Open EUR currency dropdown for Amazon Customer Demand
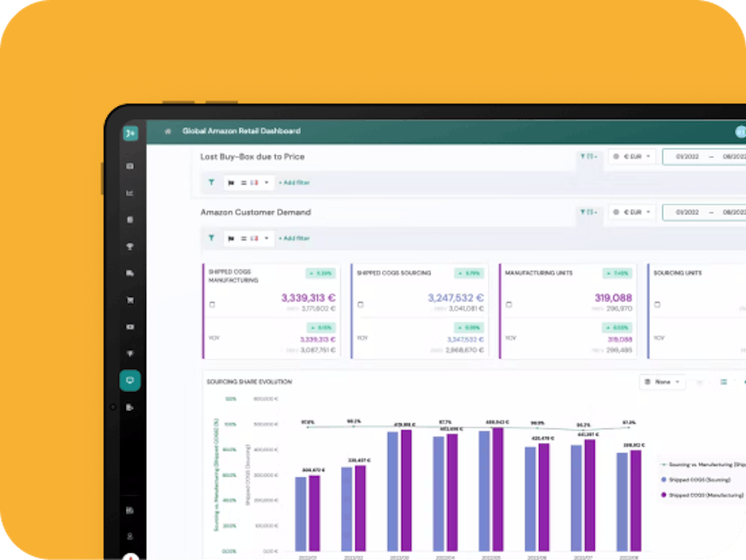Image resolution: width=746 pixels, height=560 pixels. [x=632, y=212]
